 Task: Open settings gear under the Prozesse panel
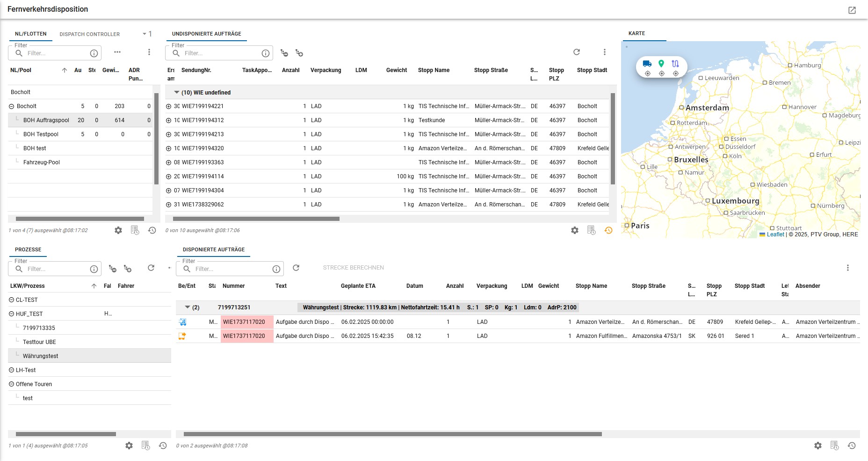pos(129,446)
